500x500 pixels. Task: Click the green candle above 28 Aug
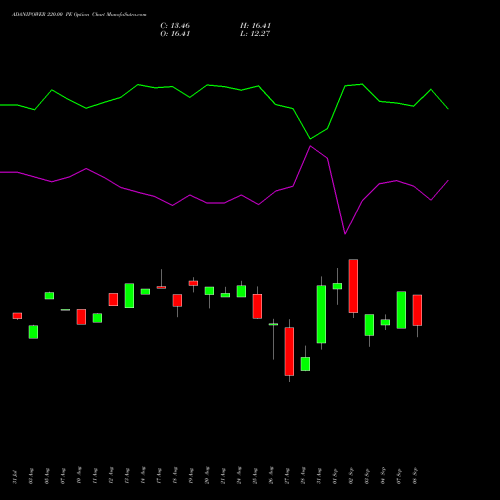coord(305,364)
